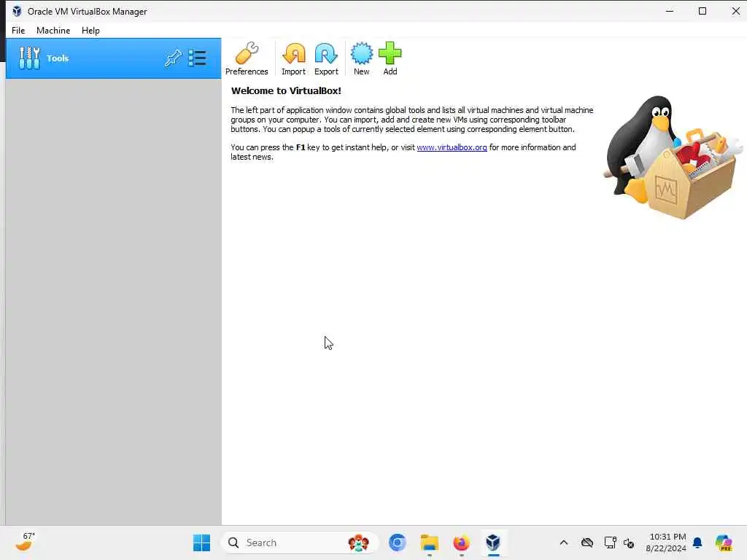The height and width of the screenshot is (560, 747).
Task: Click the green Add machine icon
Action: tap(390, 58)
